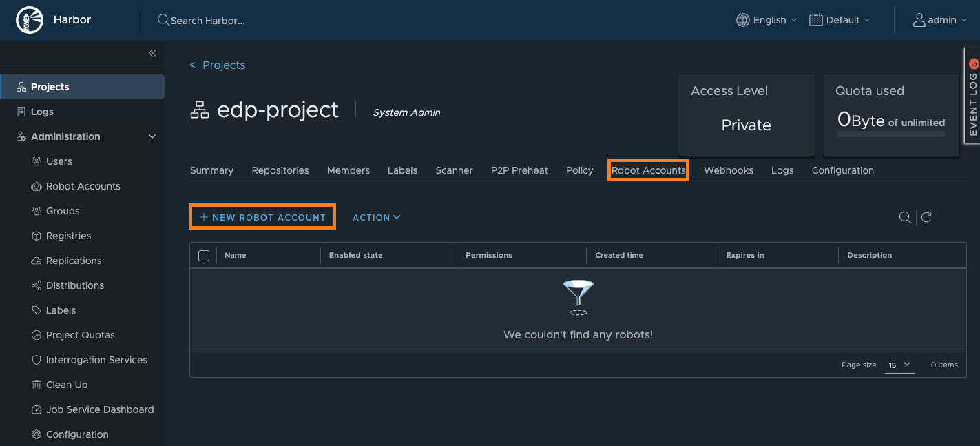
Task: Open the English language dropdown
Action: pyautogui.click(x=767, y=20)
